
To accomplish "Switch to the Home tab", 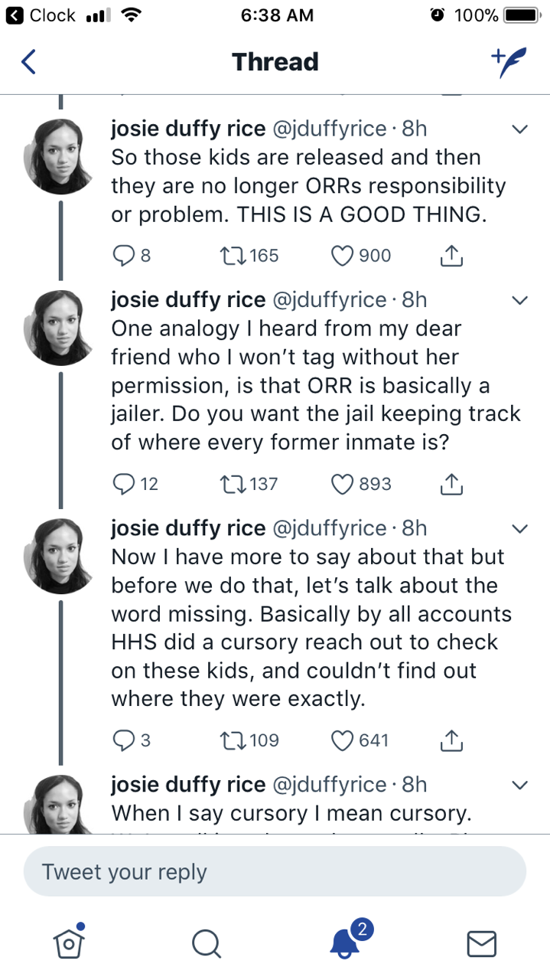I will pyautogui.click(x=69, y=942).
